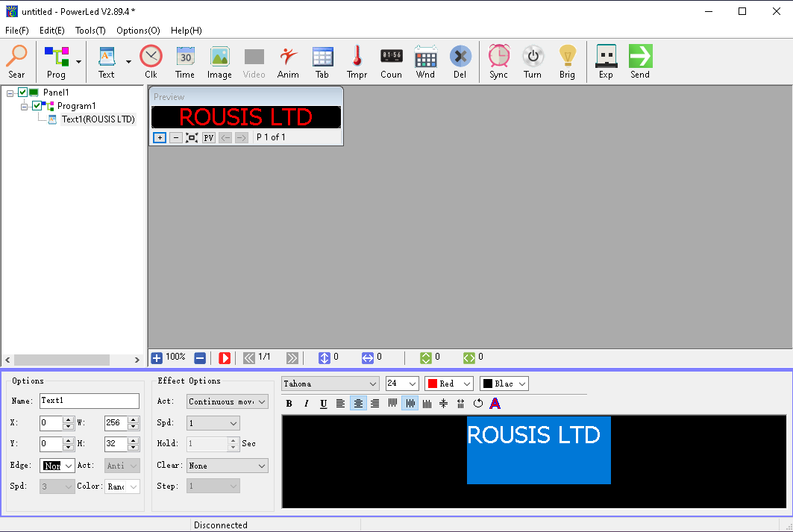The width and height of the screenshot is (793, 532).
Task: Collapse the Program1 tree node
Action: [24, 107]
